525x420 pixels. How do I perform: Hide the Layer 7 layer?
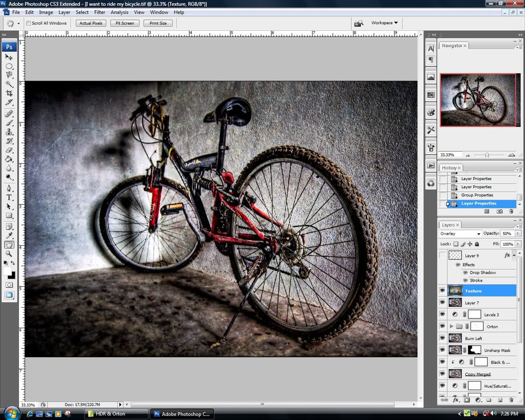pos(442,303)
